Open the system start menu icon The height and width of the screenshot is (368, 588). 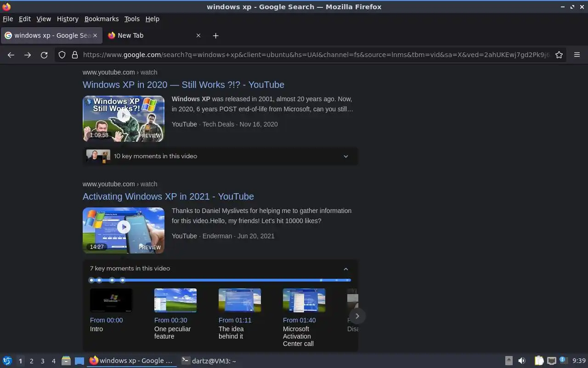[x=7, y=361]
